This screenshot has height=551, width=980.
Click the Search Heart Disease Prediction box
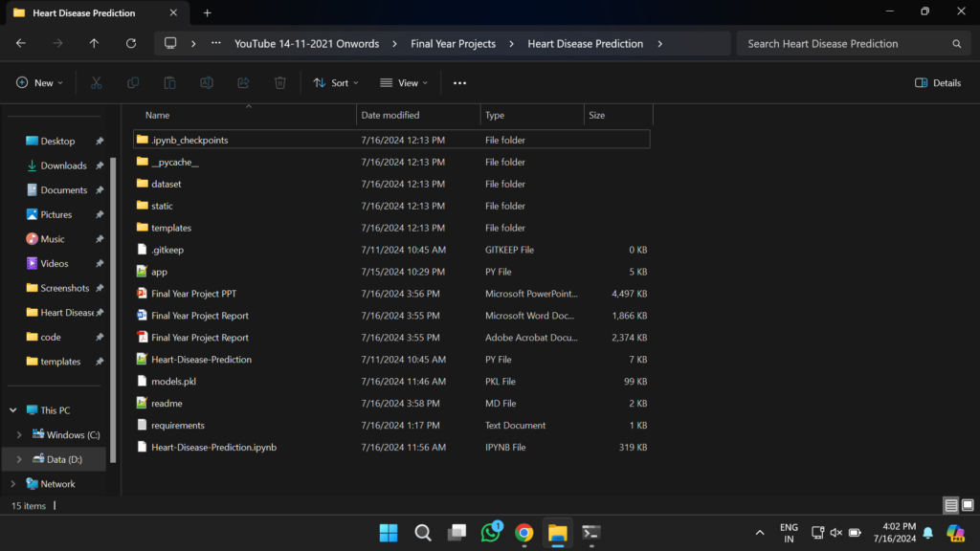[847, 44]
